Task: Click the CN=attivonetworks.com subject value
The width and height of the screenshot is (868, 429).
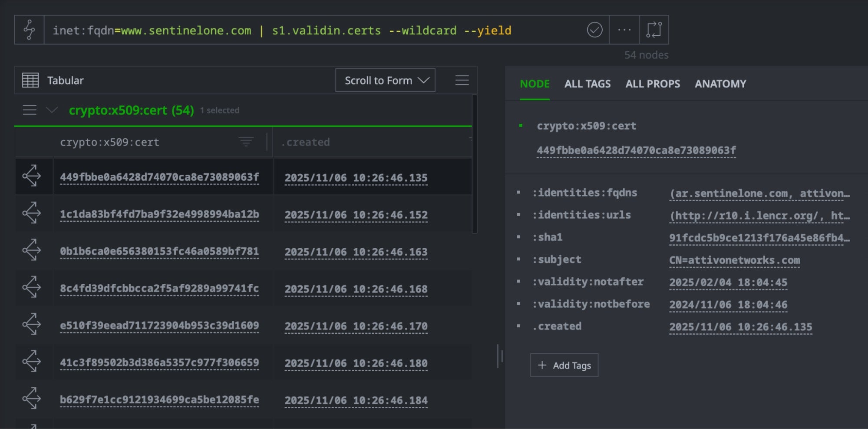Action: [x=734, y=260]
